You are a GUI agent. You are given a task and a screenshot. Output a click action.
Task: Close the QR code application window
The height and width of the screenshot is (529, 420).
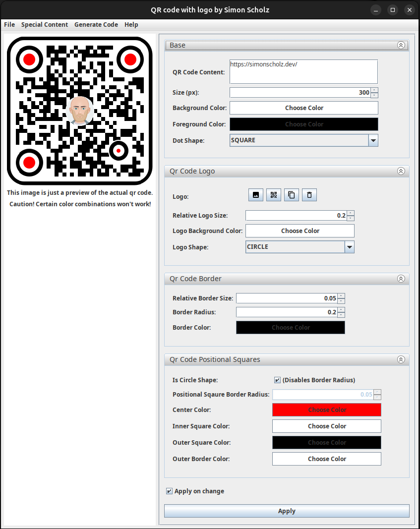410,10
